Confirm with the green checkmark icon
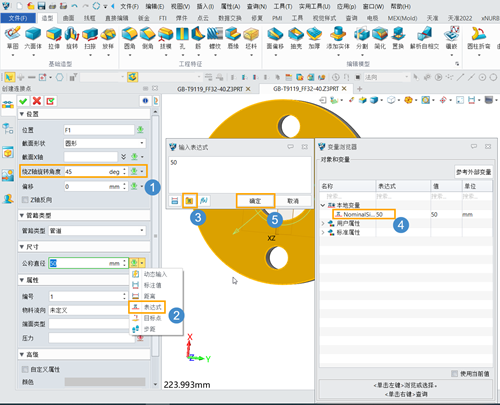 pos(23,101)
